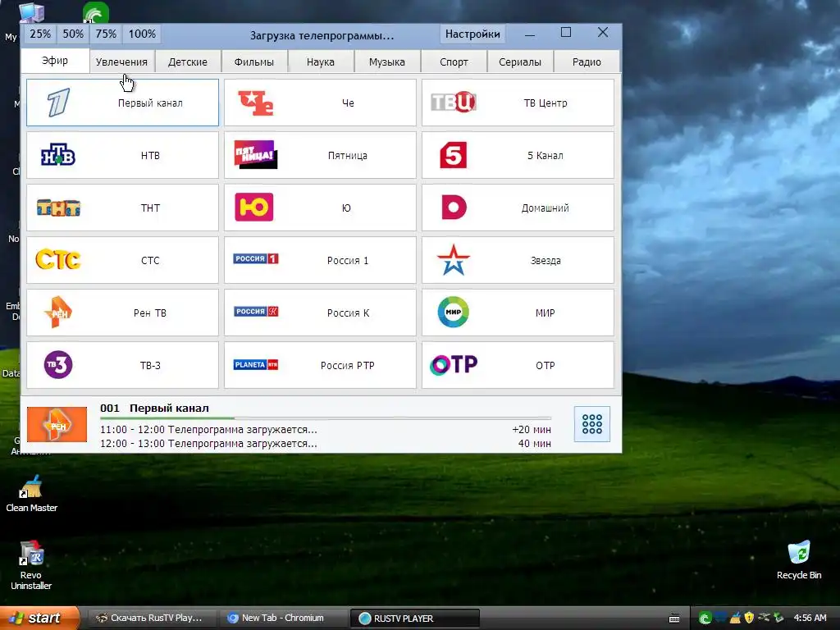Click the pink Ю channel logo
The width and height of the screenshot is (840, 630).
coord(254,208)
